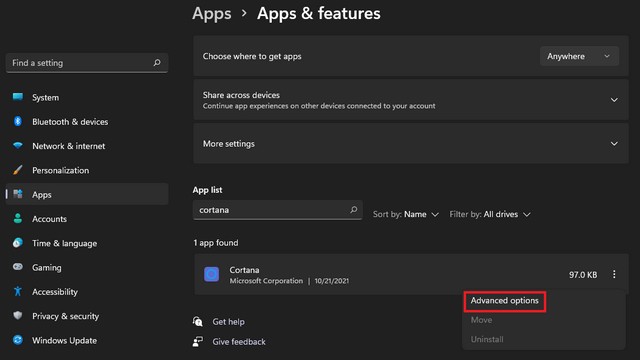Open the Sort by Name dropdown

406,214
